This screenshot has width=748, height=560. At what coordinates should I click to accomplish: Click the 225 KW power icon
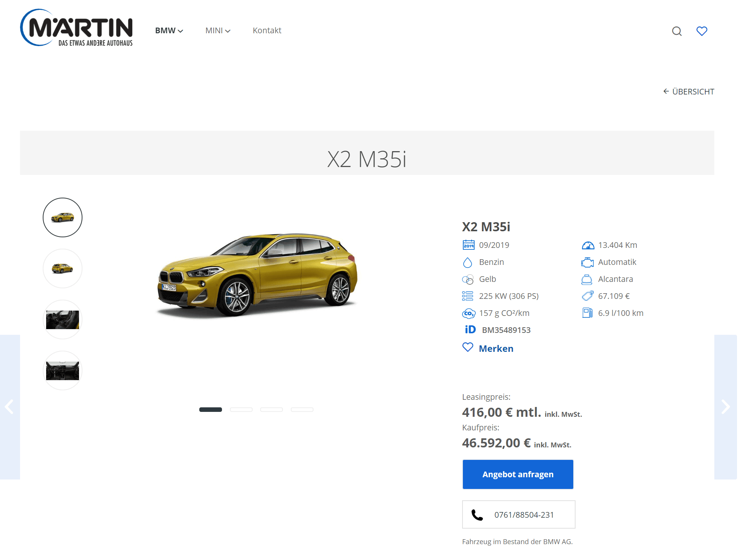(467, 296)
